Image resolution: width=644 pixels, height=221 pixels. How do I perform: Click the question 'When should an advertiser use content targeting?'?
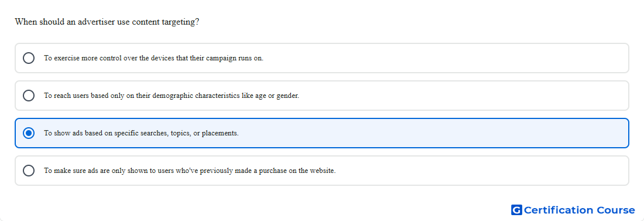coord(107,22)
